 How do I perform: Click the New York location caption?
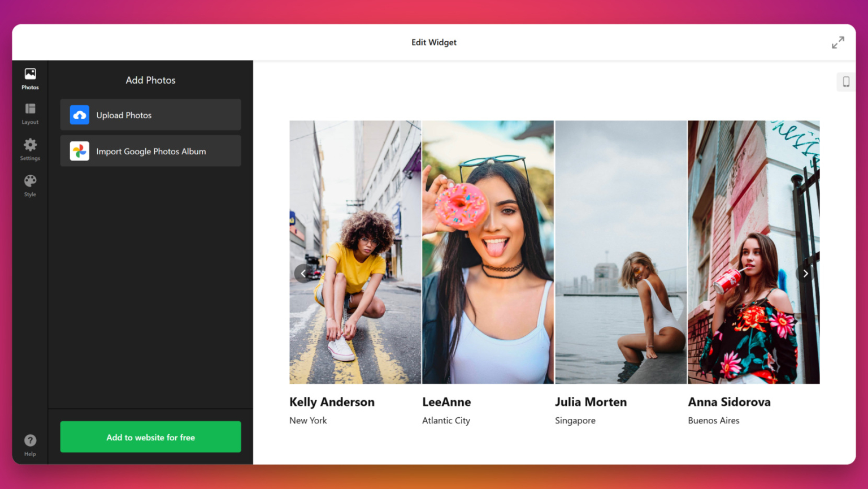tap(308, 420)
